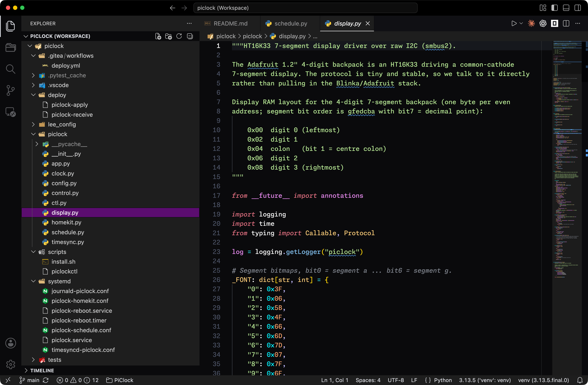Open editor more actions ellipsis
Viewport: 588px width, 385px height.
[x=578, y=24]
